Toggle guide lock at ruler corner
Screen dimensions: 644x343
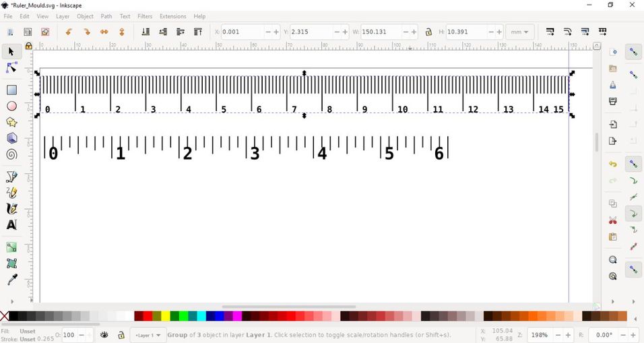click(x=28, y=46)
